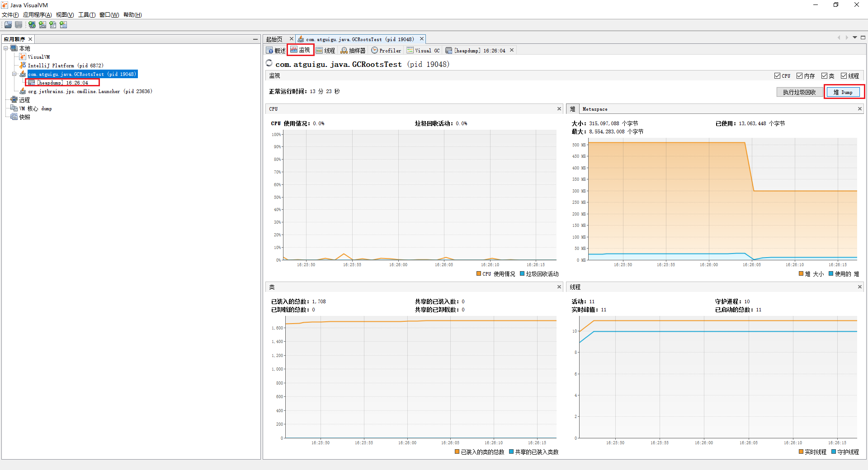The image size is (868, 470).
Task: Open the 窗口 menu
Action: pyautogui.click(x=109, y=15)
